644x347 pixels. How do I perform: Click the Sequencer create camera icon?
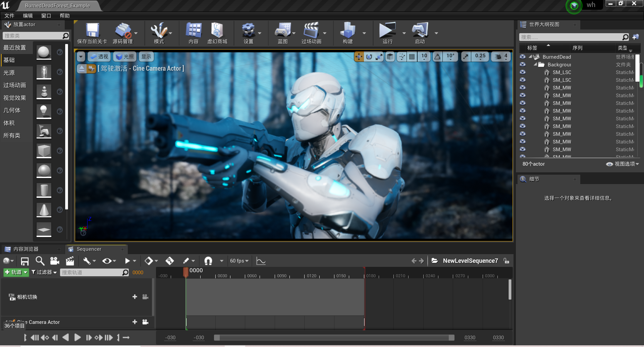point(55,261)
